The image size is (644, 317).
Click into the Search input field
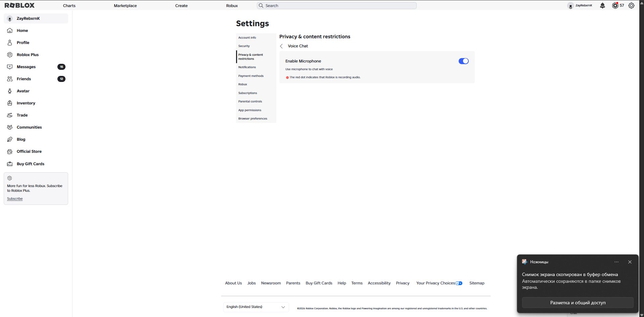pyautogui.click(x=337, y=6)
